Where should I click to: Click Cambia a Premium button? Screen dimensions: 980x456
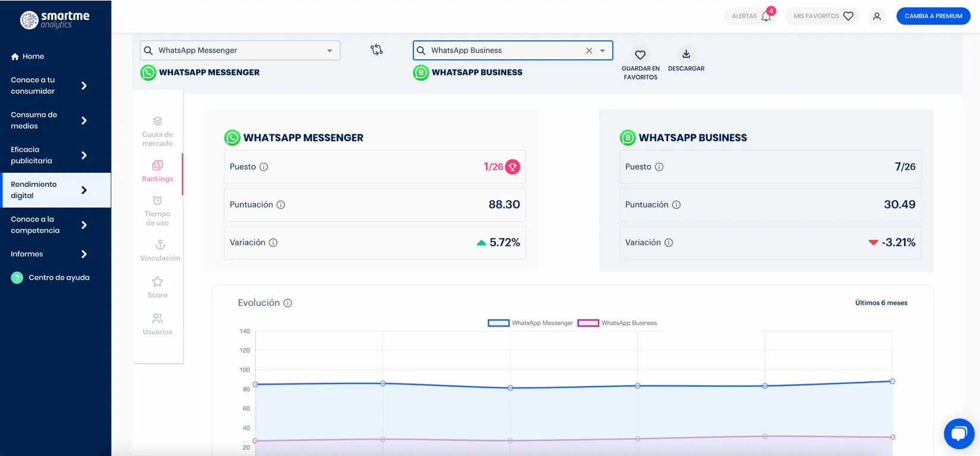(x=933, y=16)
